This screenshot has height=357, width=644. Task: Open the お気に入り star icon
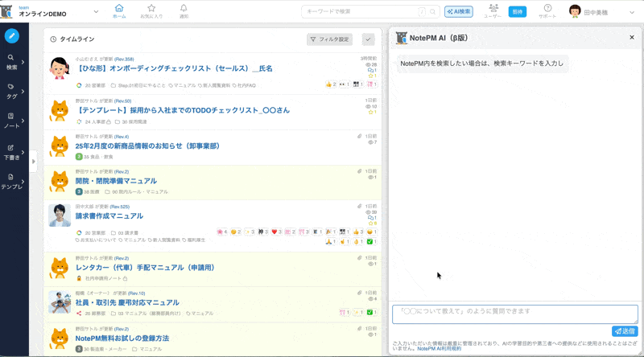(151, 10)
